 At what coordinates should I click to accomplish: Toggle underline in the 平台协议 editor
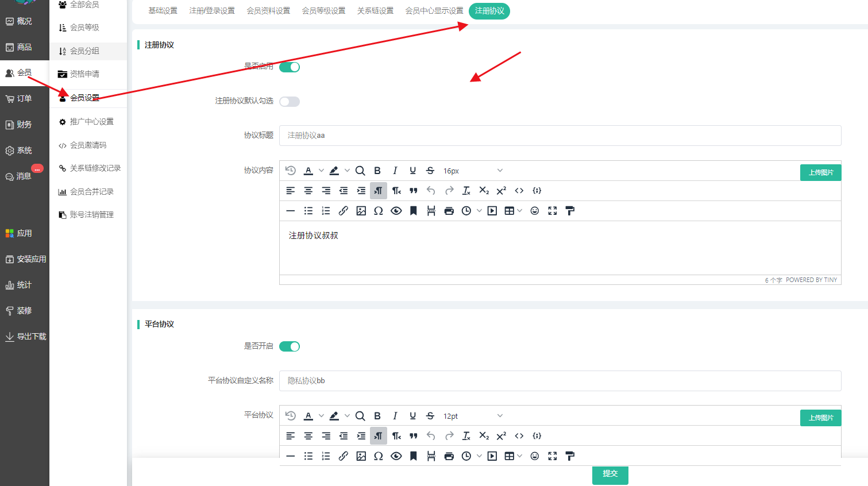point(412,416)
